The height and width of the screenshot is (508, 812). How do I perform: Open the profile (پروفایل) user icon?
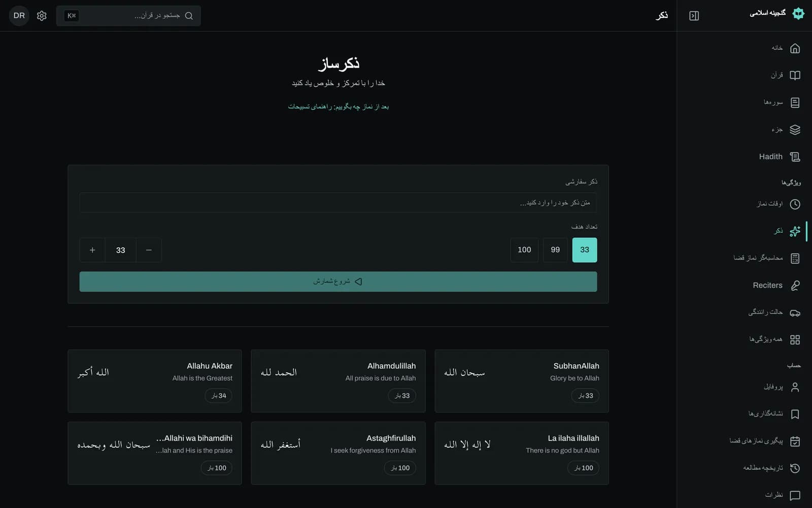coord(795,387)
